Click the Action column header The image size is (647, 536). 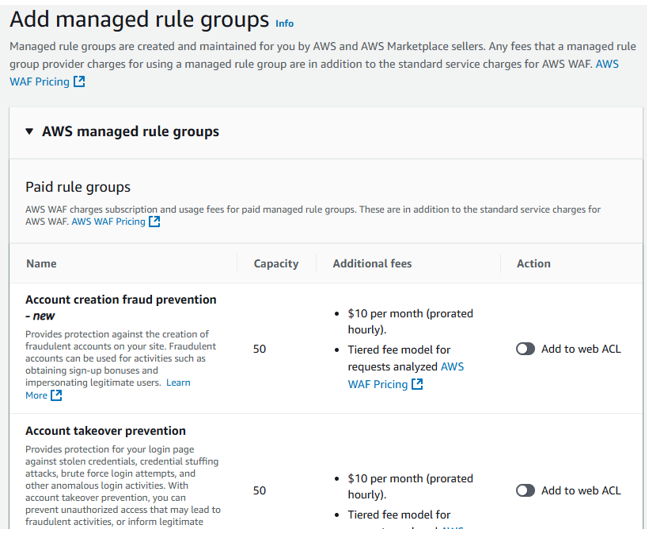click(x=534, y=264)
